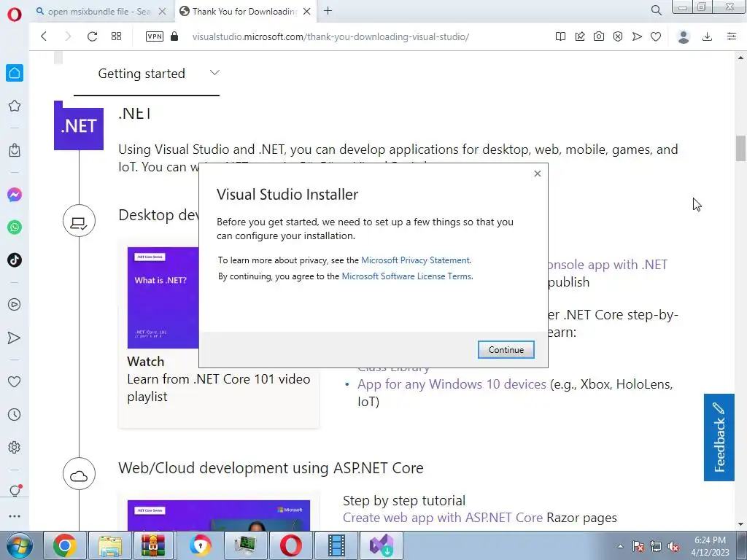Image resolution: width=747 pixels, height=560 pixels.
Task: Click the search tabs magnifier icon
Action: coord(657,10)
